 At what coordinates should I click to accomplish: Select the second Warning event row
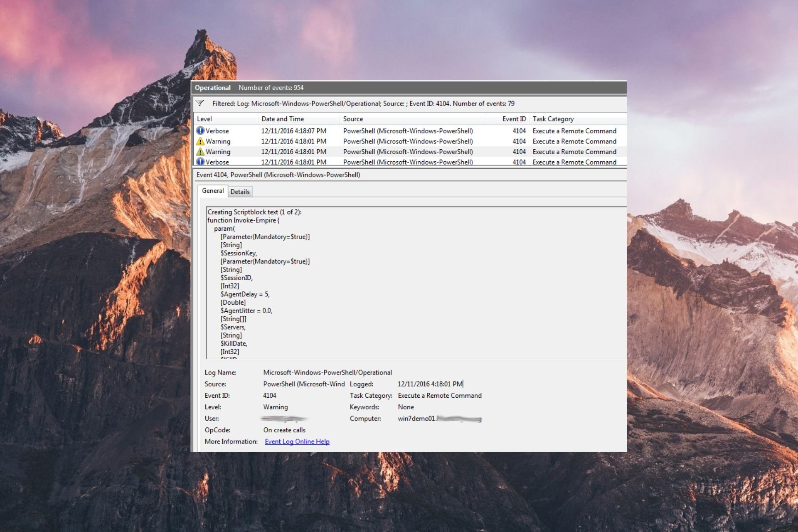tap(410, 152)
